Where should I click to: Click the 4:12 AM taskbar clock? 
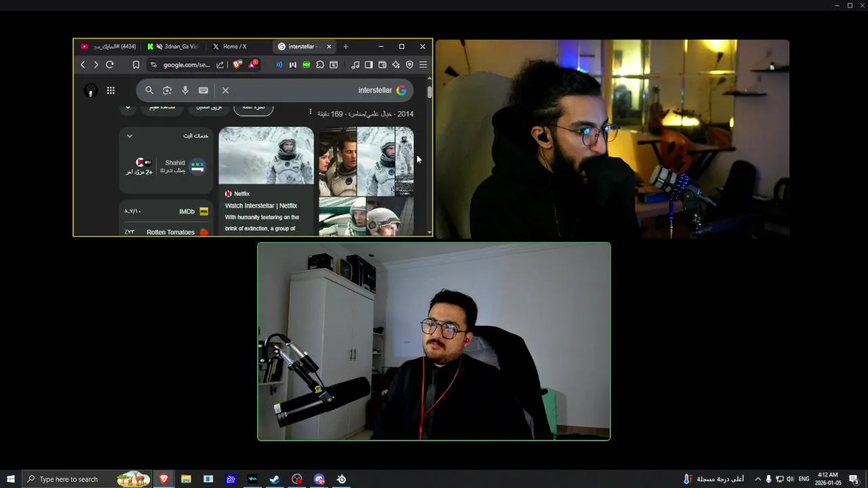[x=828, y=479]
